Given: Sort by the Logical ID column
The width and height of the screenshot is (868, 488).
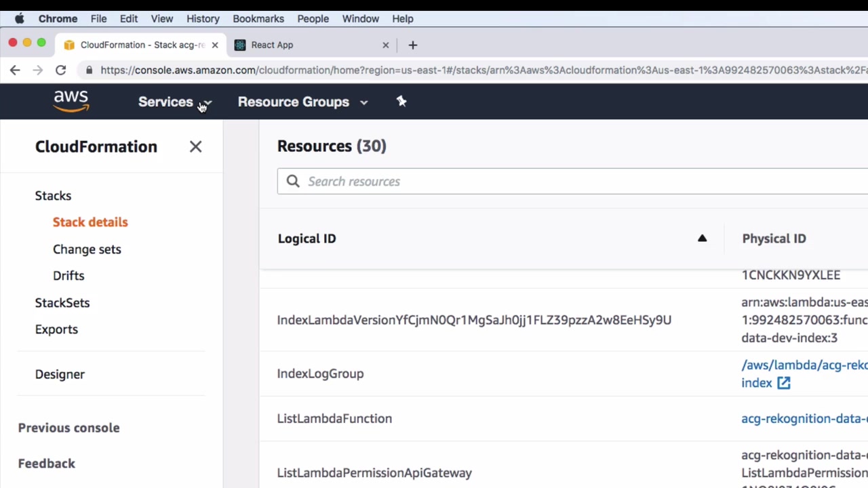Looking at the screenshot, I should coord(307,239).
